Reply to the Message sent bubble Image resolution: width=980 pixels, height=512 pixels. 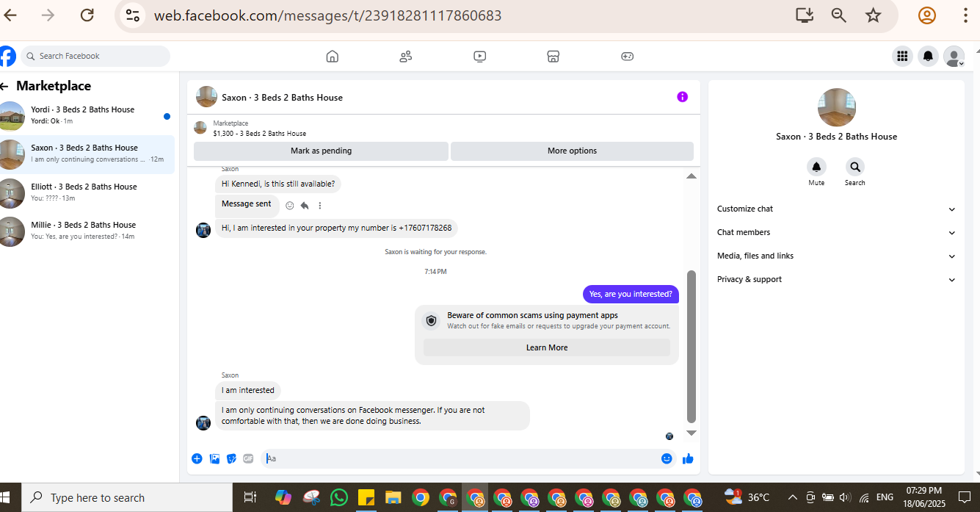(305, 206)
